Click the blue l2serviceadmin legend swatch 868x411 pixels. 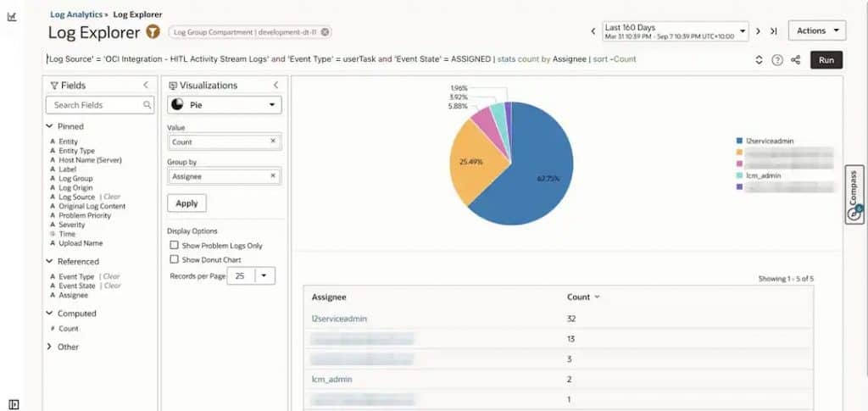click(739, 141)
